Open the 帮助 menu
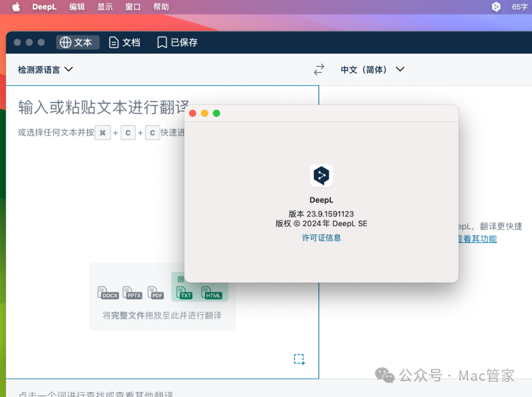Viewport: 532px width, 397px height. (161, 7)
